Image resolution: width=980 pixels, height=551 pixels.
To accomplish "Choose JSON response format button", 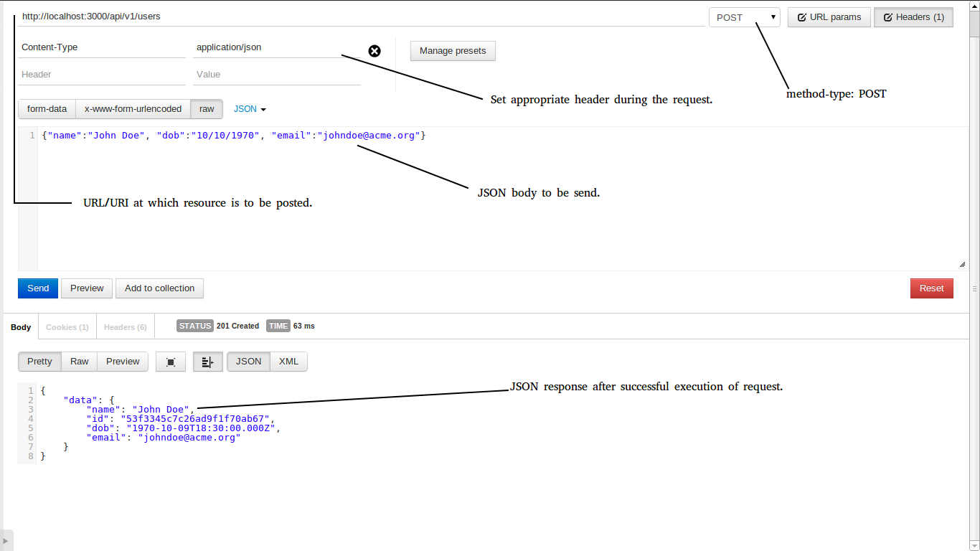I will pyautogui.click(x=249, y=362).
